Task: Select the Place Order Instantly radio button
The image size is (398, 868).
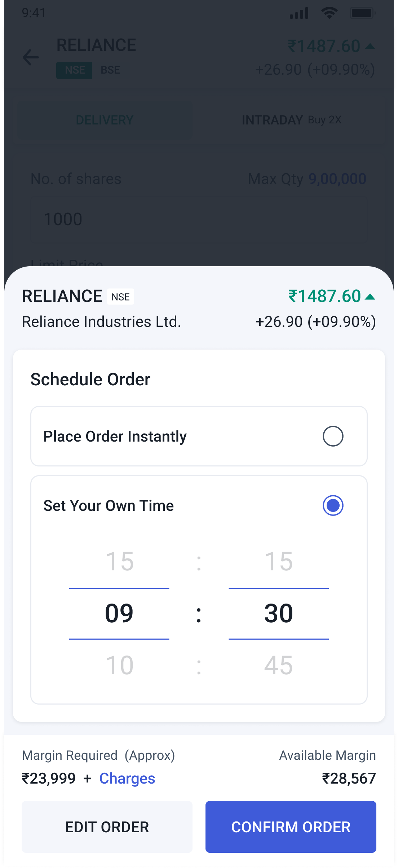Action: [333, 436]
